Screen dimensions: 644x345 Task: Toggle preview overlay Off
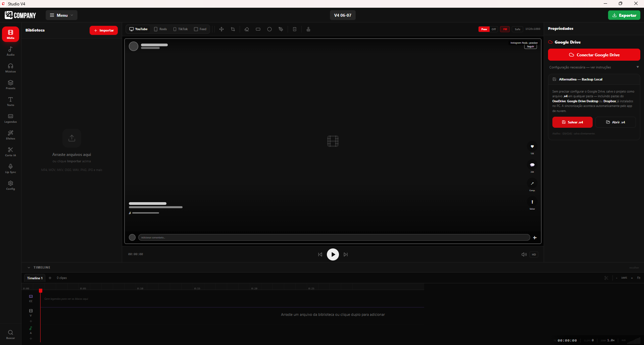(x=494, y=29)
